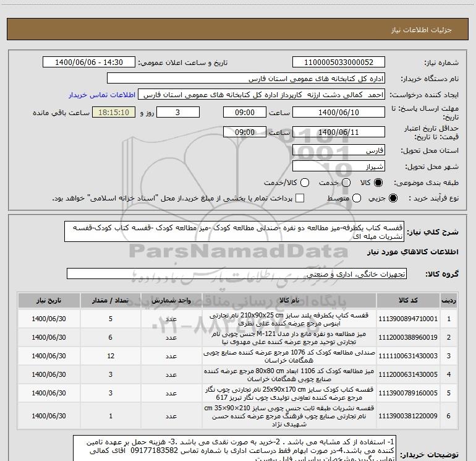The image size is (476, 461).
Task: Select the کالا radio button
Action: click(378, 183)
